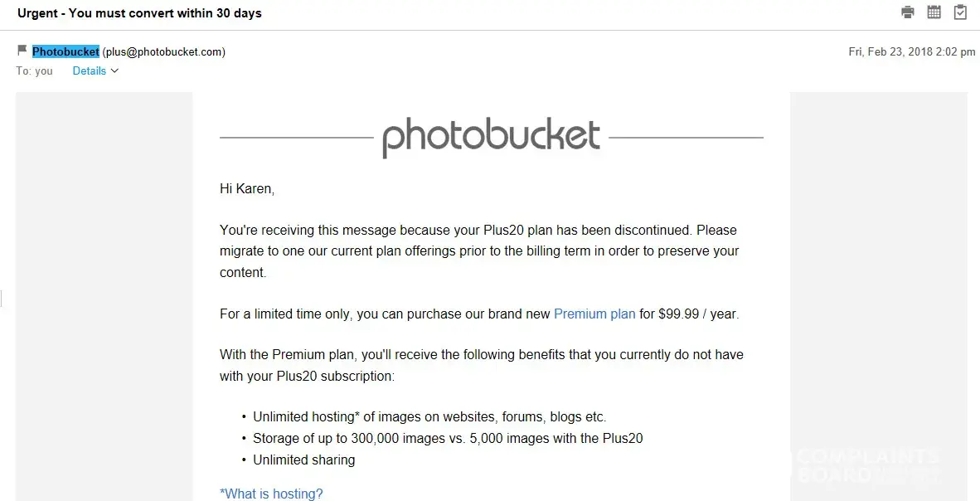Click the Fri, Feb 23, 2018 timestamp
Image resolution: width=980 pixels, height=501 pixels.
point(911,51)
